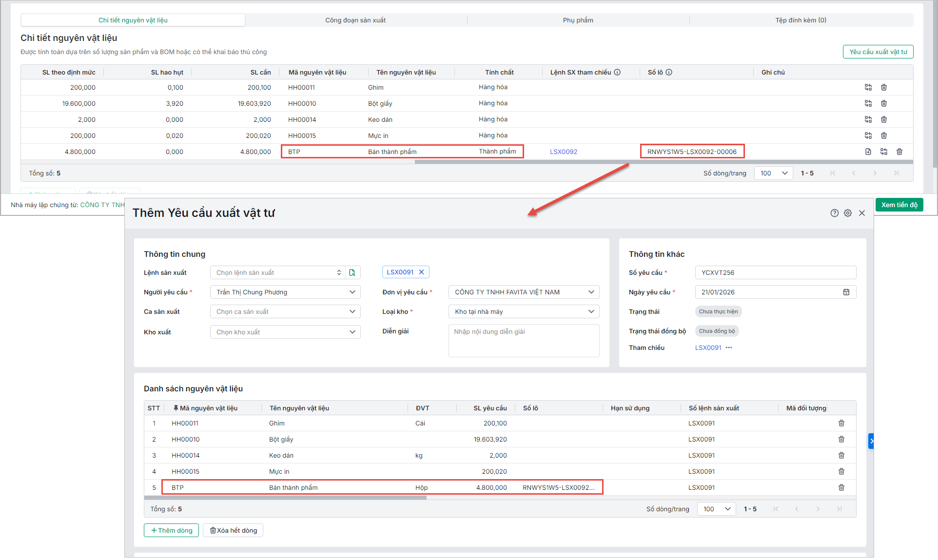Click the more options dots next to Tham chiếu

(x=729, y=348)
